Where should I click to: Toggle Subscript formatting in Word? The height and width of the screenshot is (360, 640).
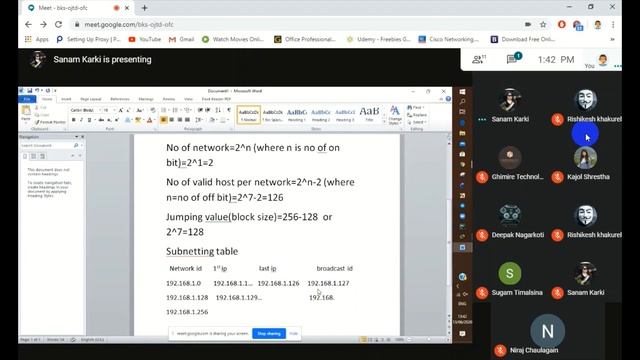pos(109,120)
